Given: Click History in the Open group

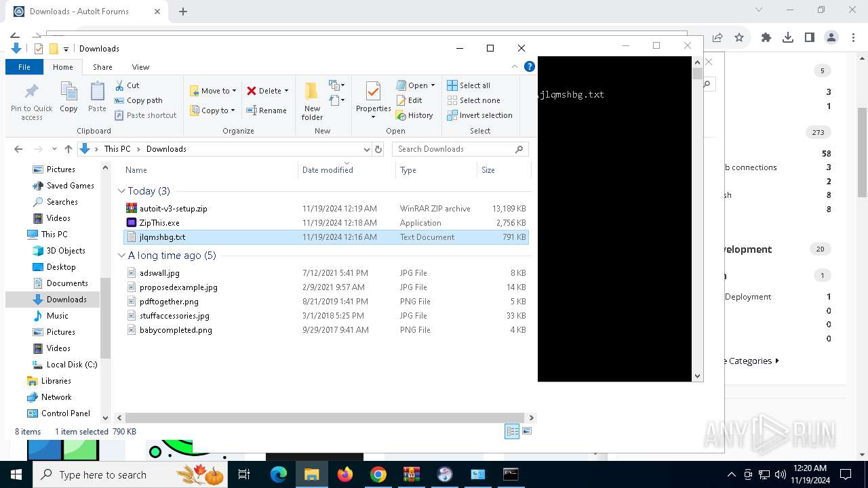Looking at the screenshot, I should click(x=414, y=115).
